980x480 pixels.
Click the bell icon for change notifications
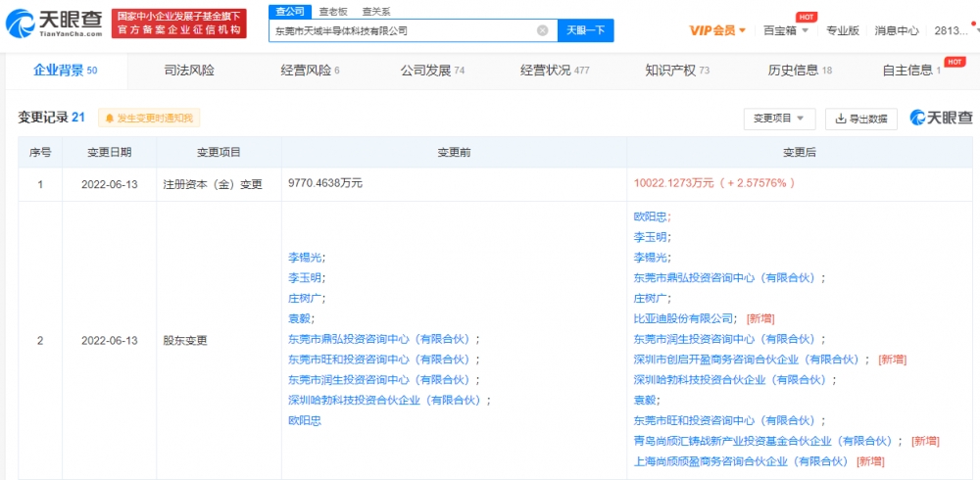pos(108,119)
